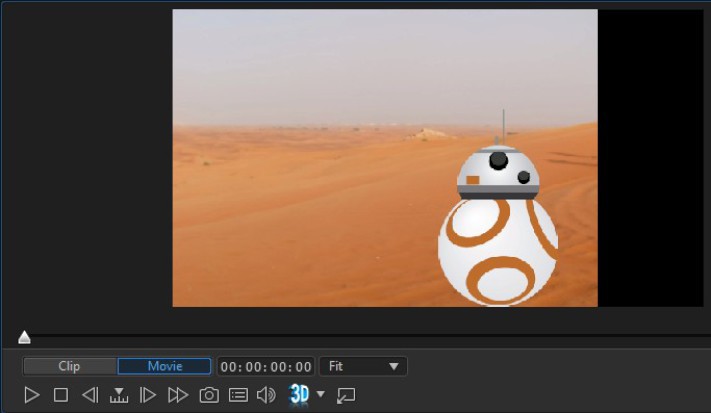Toggle 3D preview mode
The height and width of the screenshot is (413, 711).
click(299, 394)
